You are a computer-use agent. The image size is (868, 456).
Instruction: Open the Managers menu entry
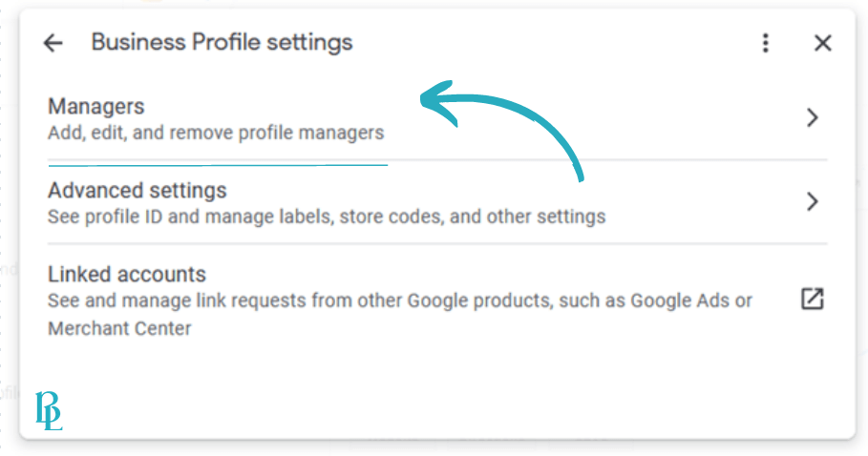(437, 118)
